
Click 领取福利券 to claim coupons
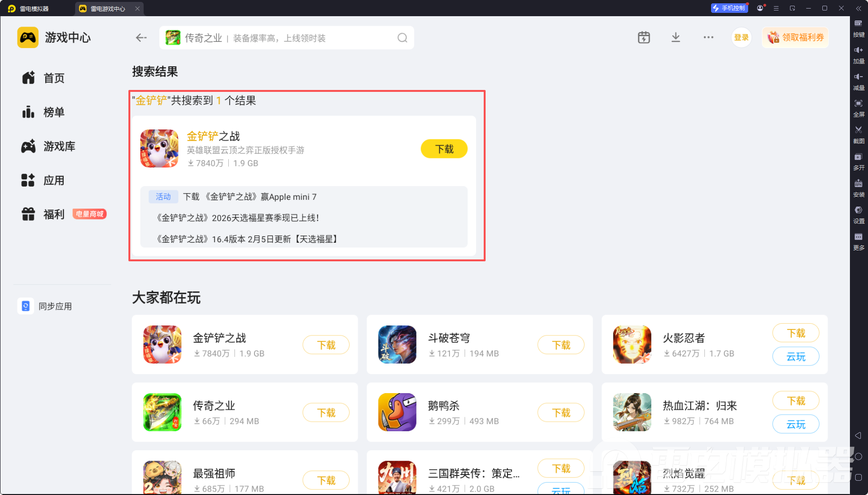796,37
